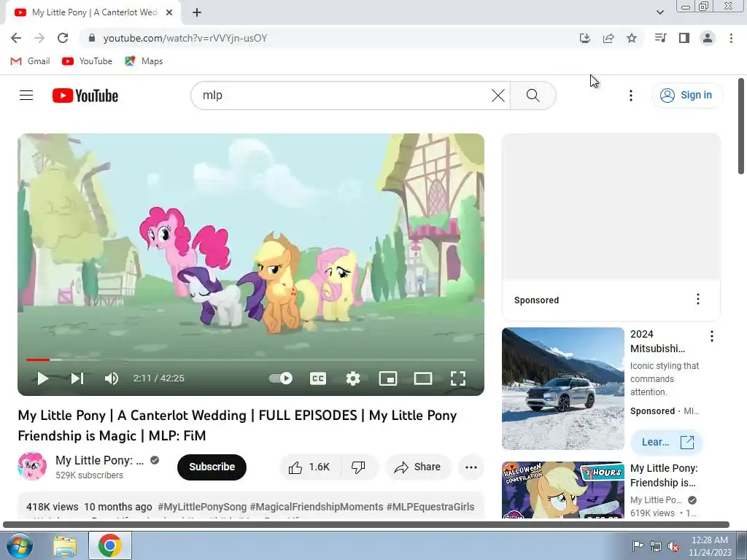Expand the tab search dropdown

coord(659,12)
